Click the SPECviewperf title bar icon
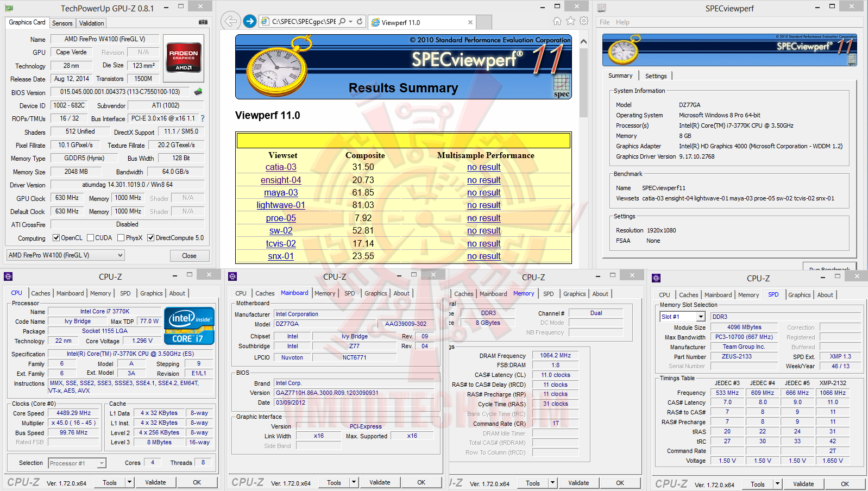Viewport: 868px width, 491px height. [602, 8]
